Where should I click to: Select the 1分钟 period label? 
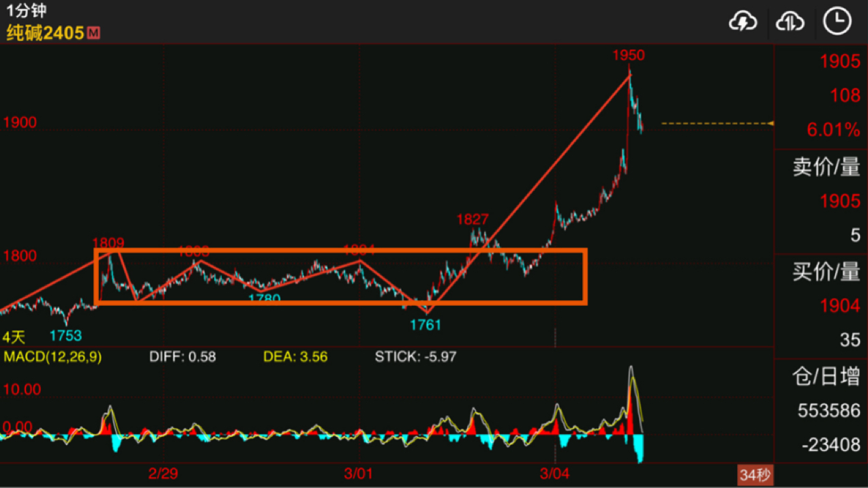(x=22, y=10)
